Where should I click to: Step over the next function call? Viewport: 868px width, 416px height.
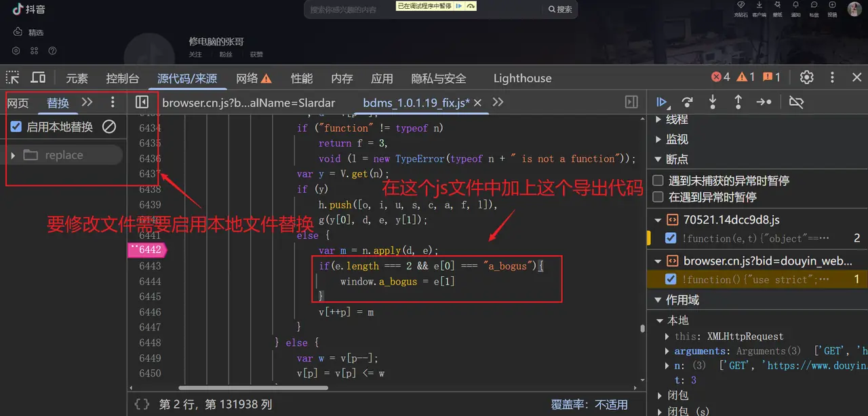[687, 102]
